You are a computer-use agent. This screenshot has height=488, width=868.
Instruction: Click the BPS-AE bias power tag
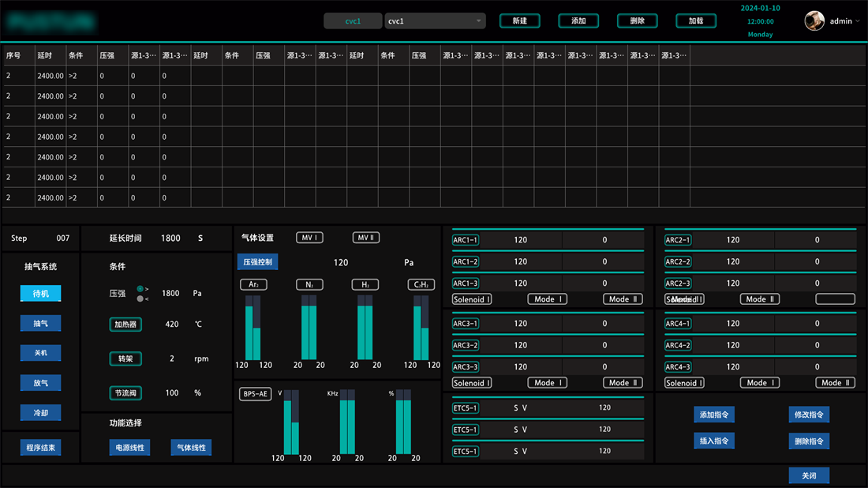[255, 394]
